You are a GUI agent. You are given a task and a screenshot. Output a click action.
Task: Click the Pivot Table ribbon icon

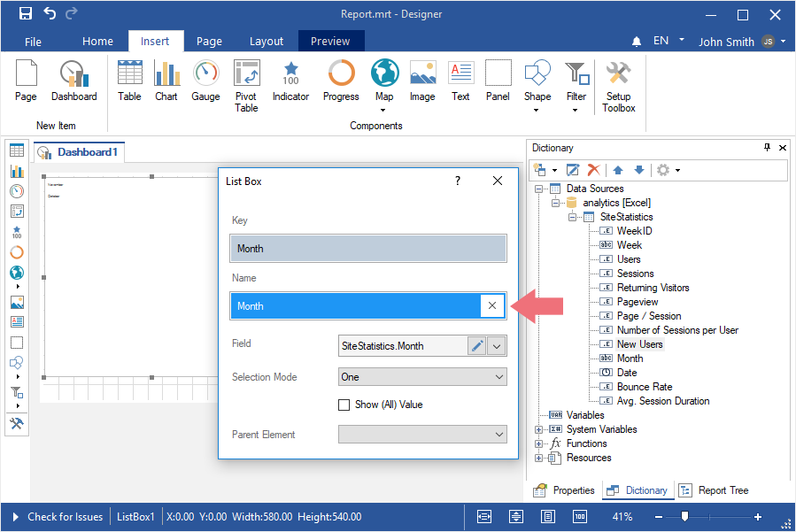point(246,85)
